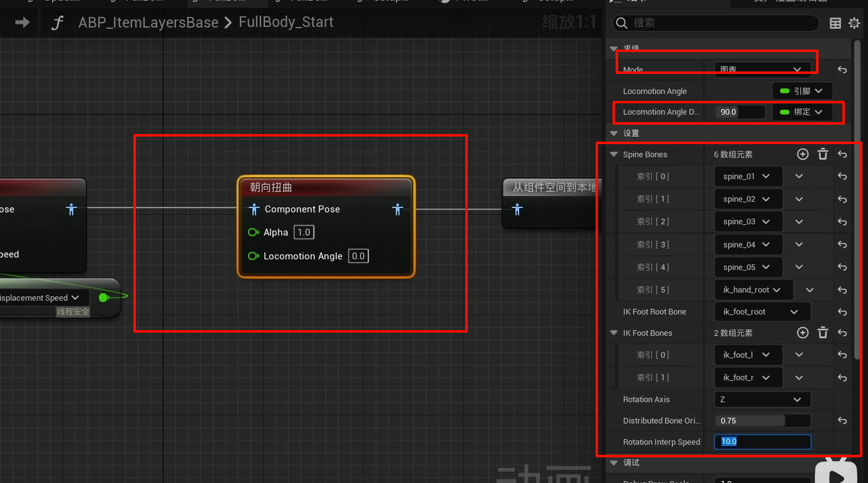
Task: Click the details panel vertical scrollbar
Action: click(x=856, y=199)
